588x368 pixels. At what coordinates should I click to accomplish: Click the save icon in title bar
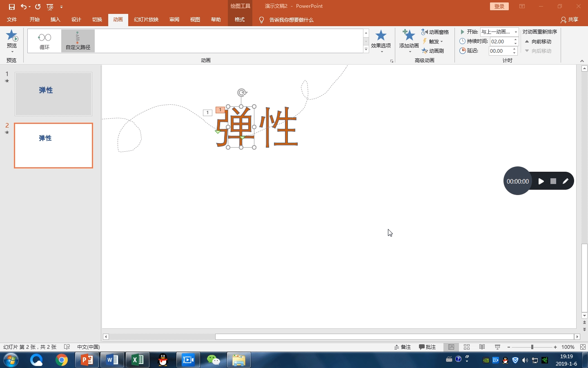pyautogui.click(x=11, y=7)
